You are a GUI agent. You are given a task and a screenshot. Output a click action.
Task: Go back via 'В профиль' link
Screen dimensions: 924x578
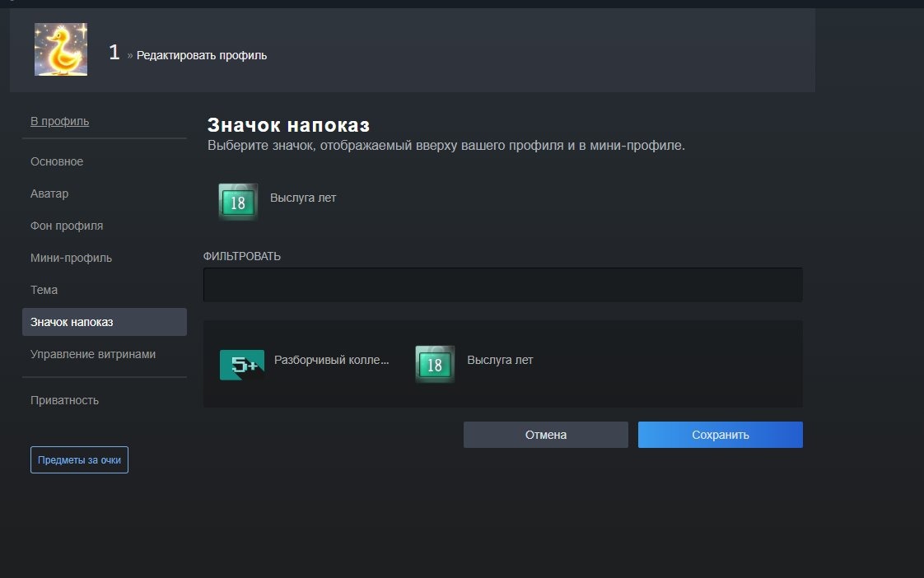59,121
